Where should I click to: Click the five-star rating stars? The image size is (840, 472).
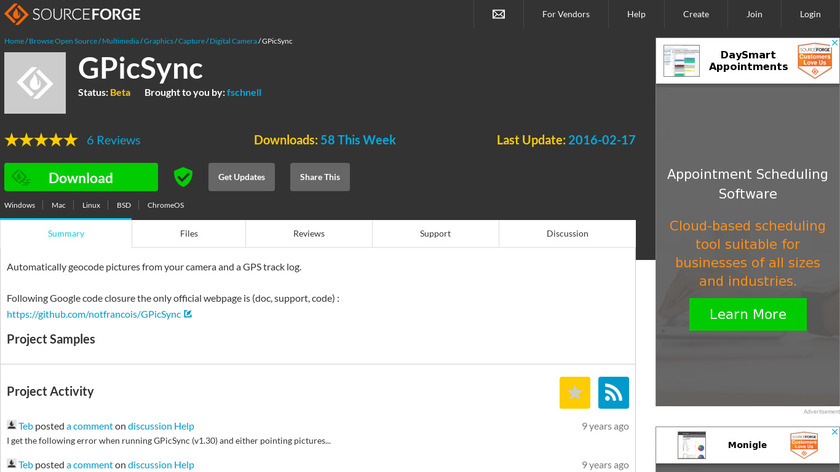click(x=41, y=140)
